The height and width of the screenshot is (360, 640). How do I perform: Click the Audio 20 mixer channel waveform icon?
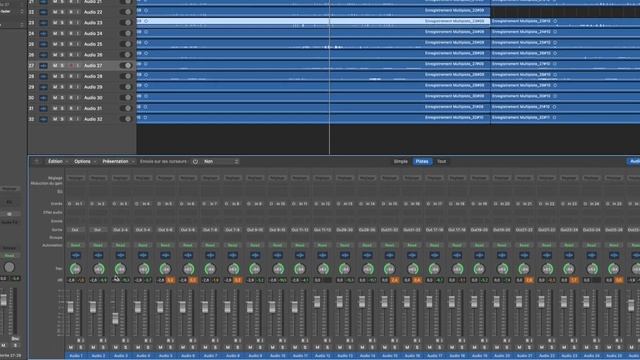[502, 256]
